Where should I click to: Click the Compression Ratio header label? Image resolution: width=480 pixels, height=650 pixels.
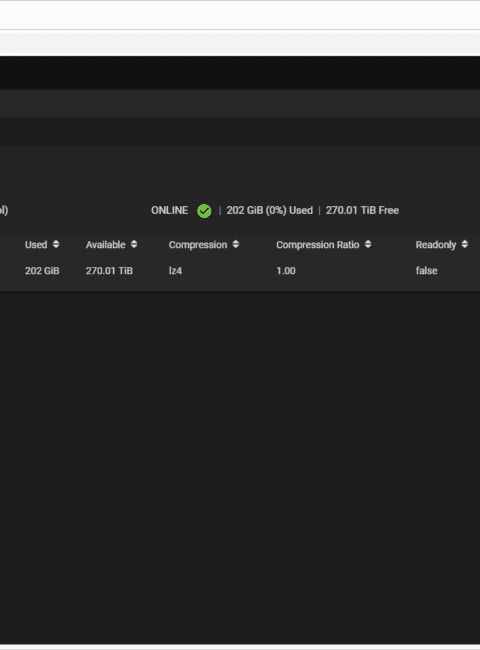click(x=318, y=245)
